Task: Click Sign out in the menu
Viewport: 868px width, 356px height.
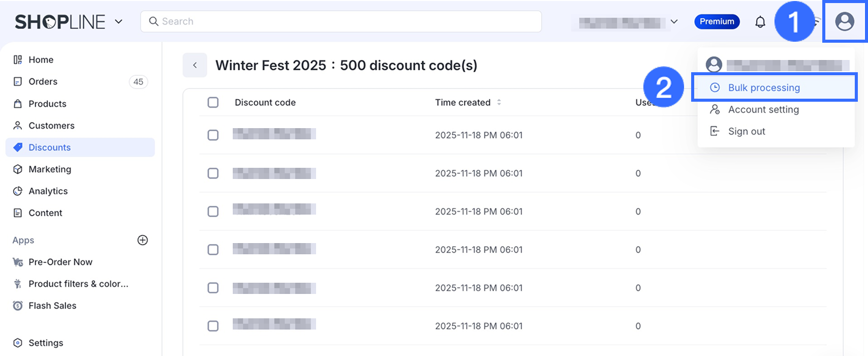Action: (x=747, y=131)
